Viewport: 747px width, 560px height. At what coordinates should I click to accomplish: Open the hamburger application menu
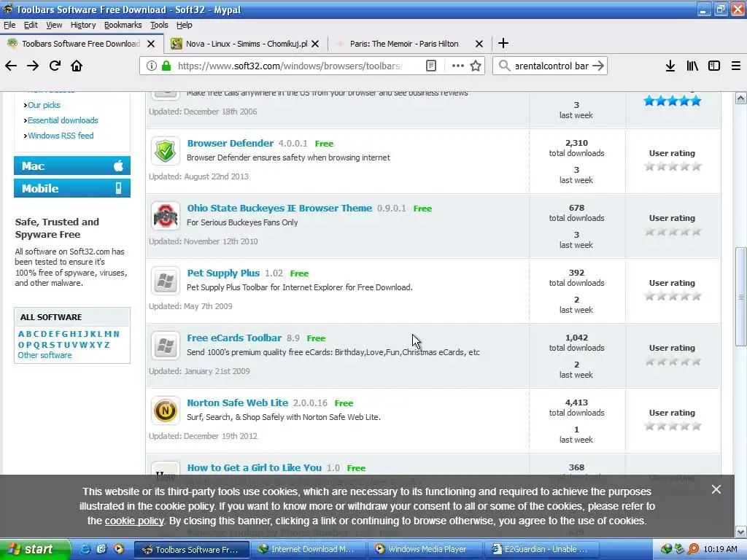tap(736, 66)
